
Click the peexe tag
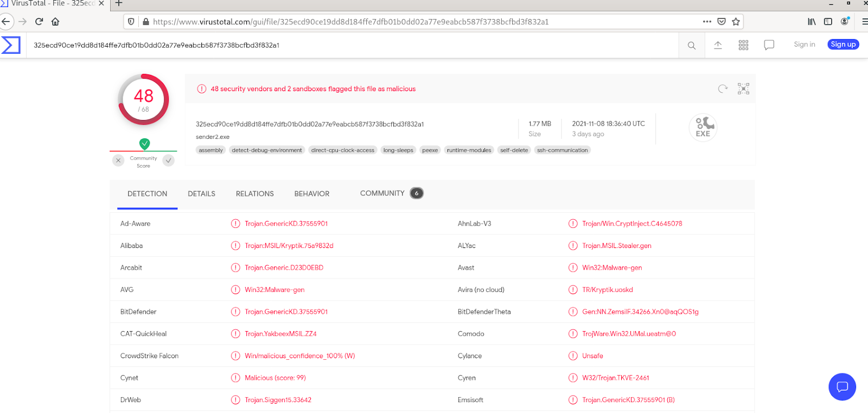click(430, 150)
